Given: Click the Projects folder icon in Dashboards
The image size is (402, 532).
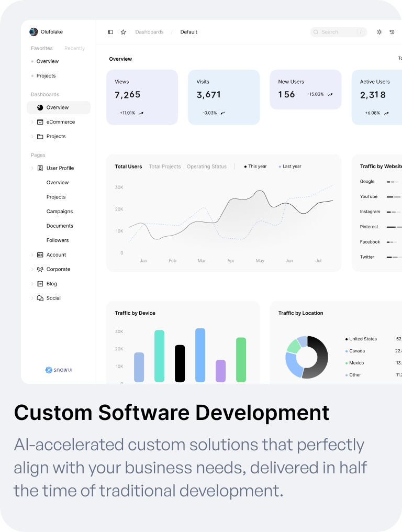Looking at the screenshot, I should [x=40, y=136].
